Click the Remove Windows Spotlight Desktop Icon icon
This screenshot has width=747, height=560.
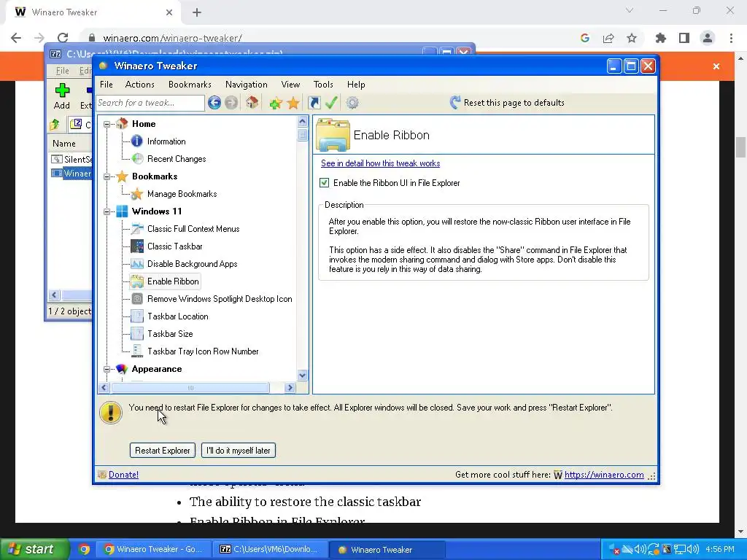pyautogui.click(x=137, y=298)
